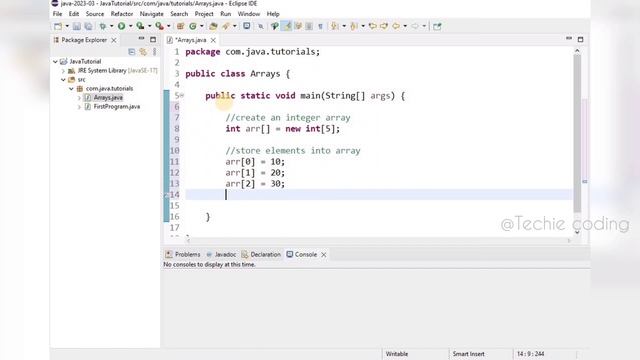The width and height of the screenshot is (640, 360).
Task: Switch to the Declaration tab
Action: click(261, 254)
